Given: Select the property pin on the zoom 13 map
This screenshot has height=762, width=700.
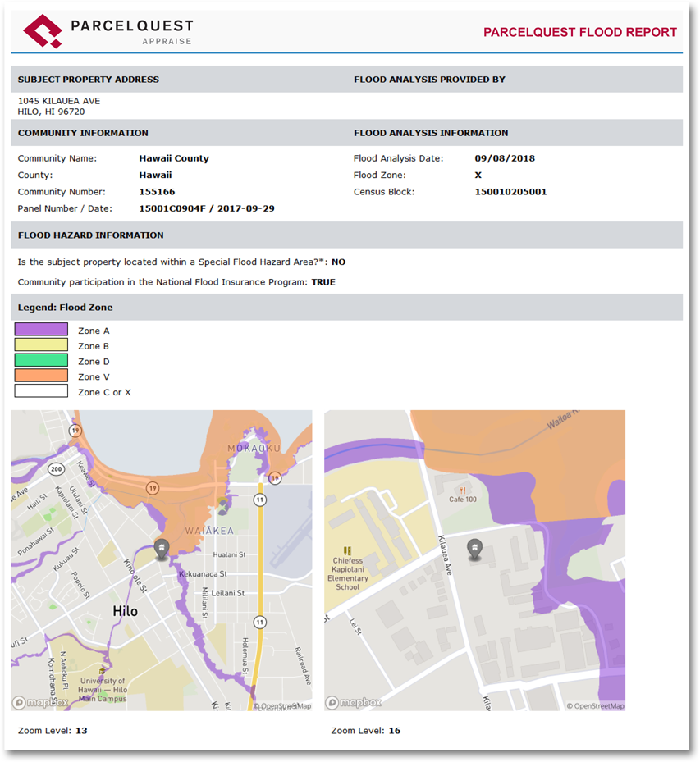Looking at the screenshot, I should tap(162, 549).
